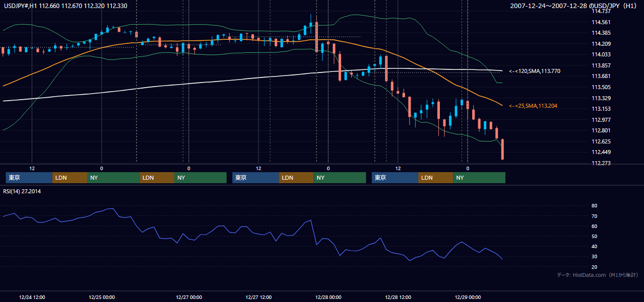Click the 12/27 12:00 time axis label
This screenshot has height=302, width=644.
pos(259,297)
